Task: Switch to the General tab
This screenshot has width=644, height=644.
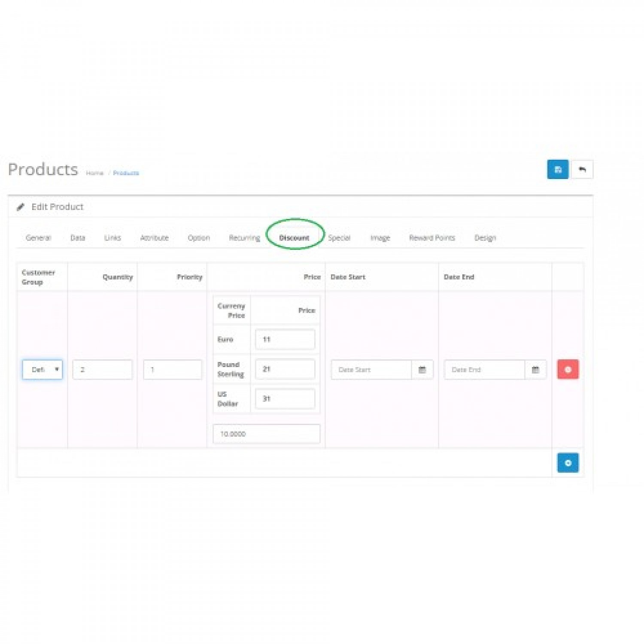Action: pos(38,238)
